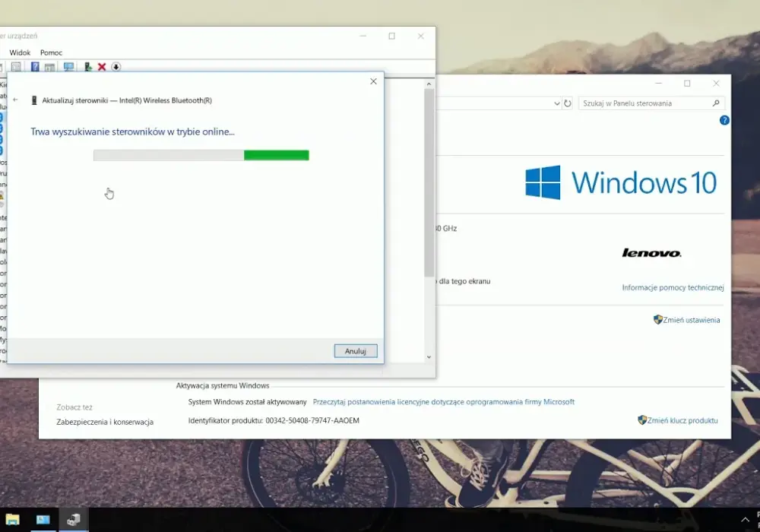The width and height of the screenshot is (760, 532).
Task: Click the down-arrow disable device icon
Action: pos(116,67)
